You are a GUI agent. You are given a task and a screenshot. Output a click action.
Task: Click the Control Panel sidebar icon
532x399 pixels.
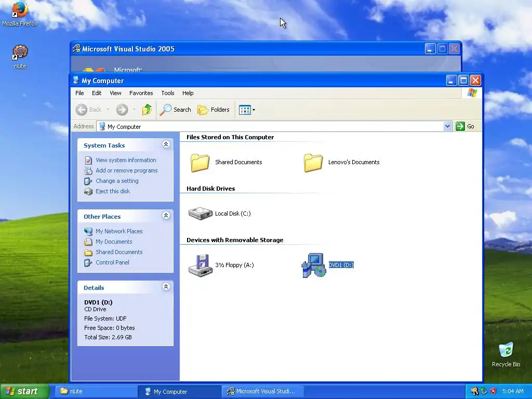click(x=88, y=262)
